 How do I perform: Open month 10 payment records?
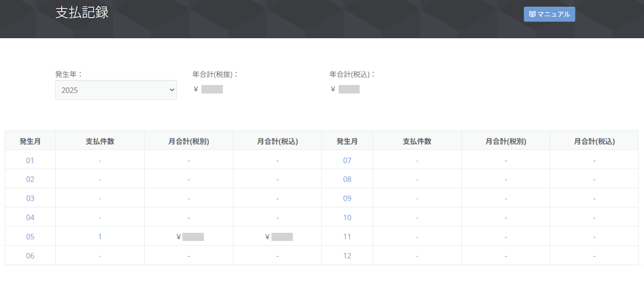pyautogui.click(x=347, y=217)
